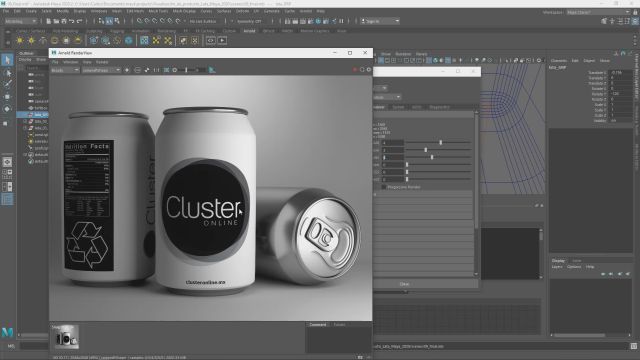Open the camera dropdown in RenderView
Screen dimensions: 640x360
click(x=101, y=70)
